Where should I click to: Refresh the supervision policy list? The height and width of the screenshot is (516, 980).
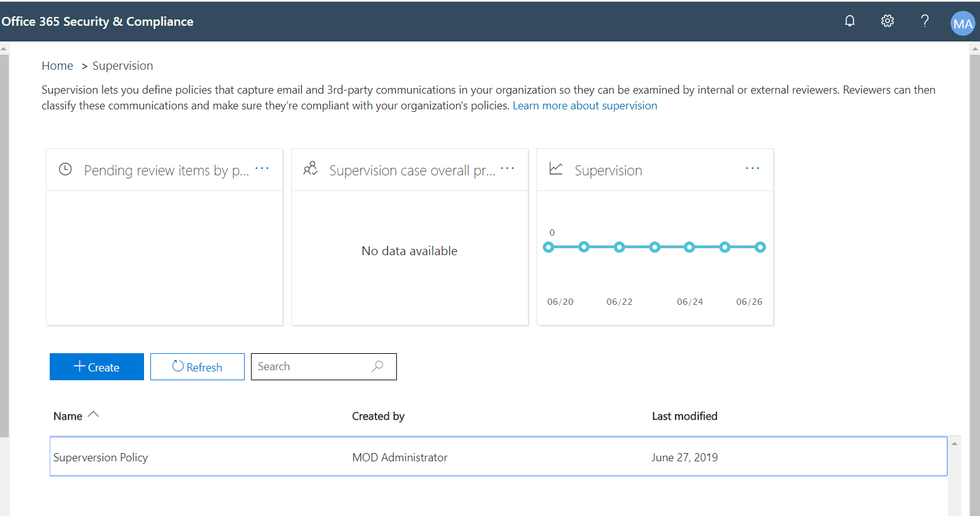197,367
